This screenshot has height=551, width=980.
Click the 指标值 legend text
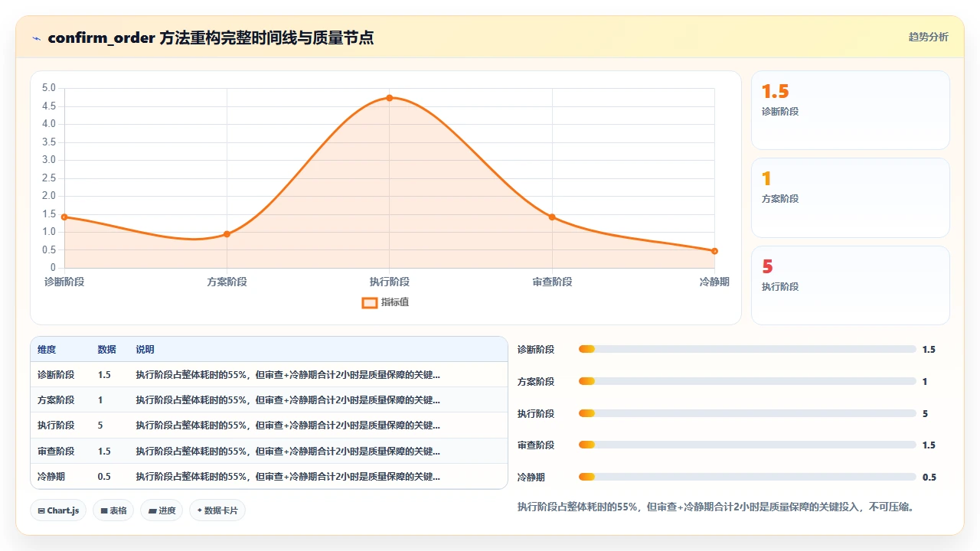395,302
